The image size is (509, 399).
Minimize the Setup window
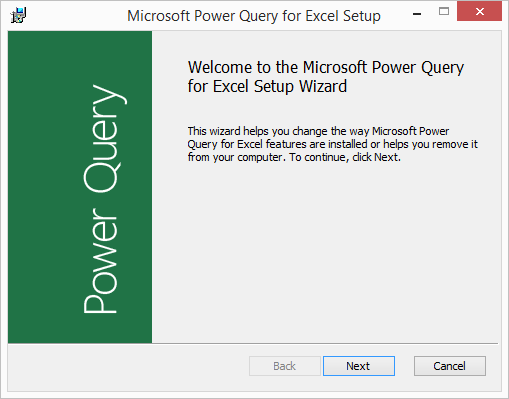(417, 14)
